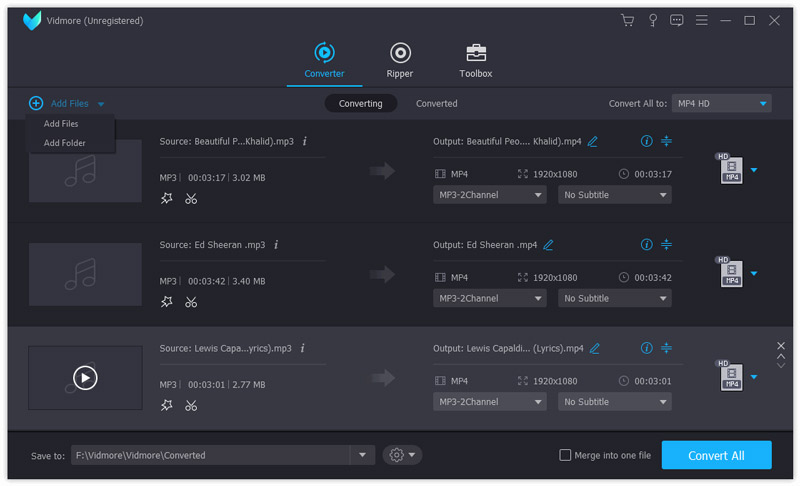Open MP3-2Channel audio dropdown for Ed Sheeran

[488, 298]
